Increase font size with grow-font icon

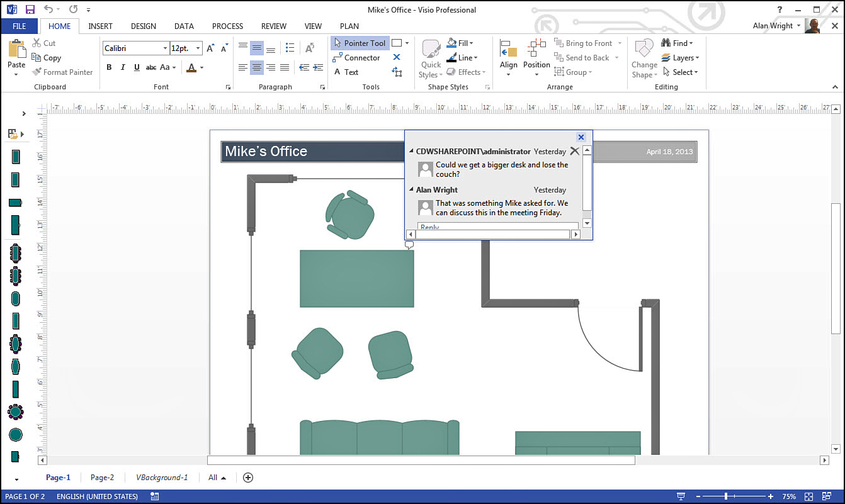click(210, 48)
